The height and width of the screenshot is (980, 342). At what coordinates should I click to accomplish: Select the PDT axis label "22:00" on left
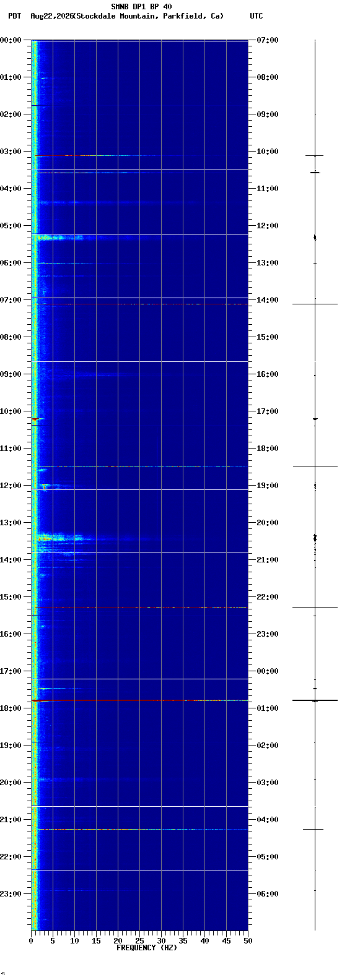point(11,857)
